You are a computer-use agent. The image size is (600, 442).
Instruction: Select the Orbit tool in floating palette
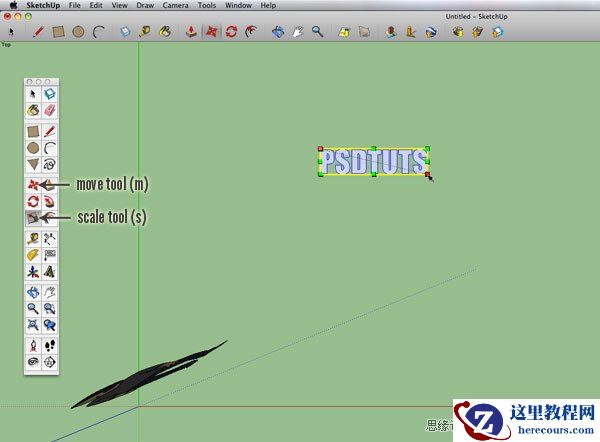tap(33, 292)
